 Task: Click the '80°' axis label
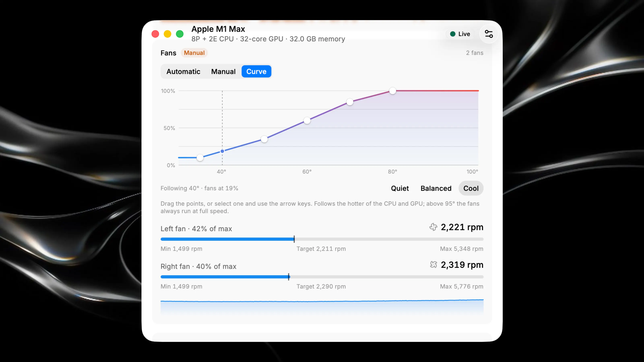point(392,172)
